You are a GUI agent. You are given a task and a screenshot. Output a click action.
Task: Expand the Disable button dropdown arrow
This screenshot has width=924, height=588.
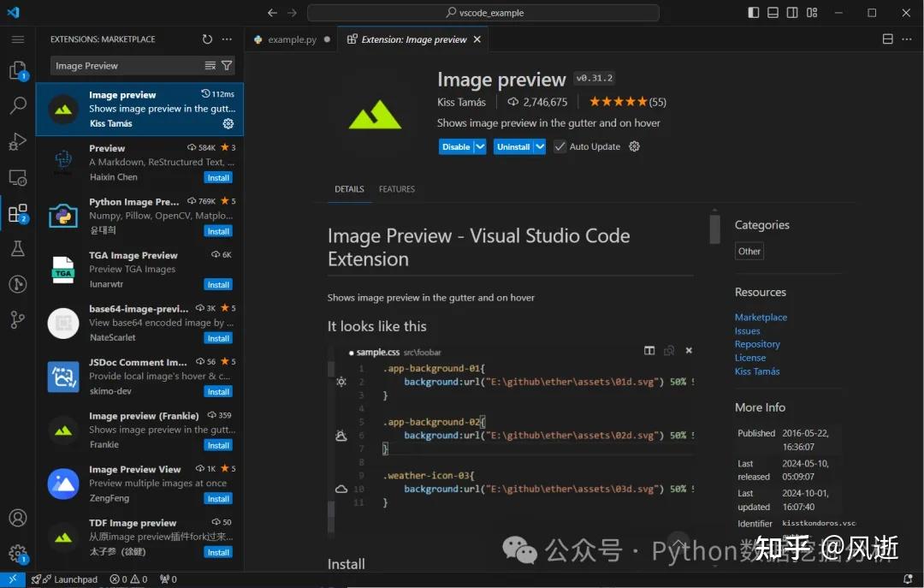480,146
